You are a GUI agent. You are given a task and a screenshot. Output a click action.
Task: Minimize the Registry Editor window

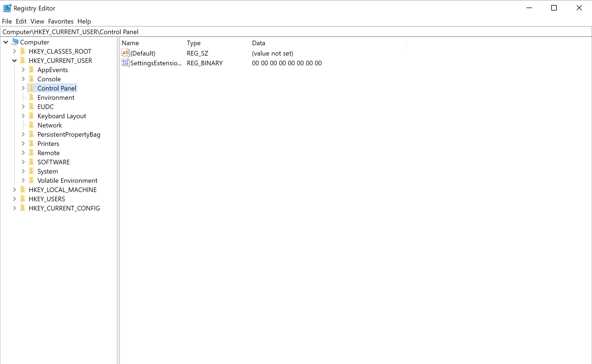[x=529, y=8]
